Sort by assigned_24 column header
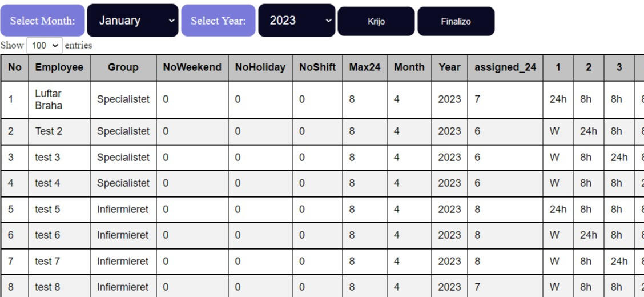This screenshot has height=297, width=644. pos(505,67)
